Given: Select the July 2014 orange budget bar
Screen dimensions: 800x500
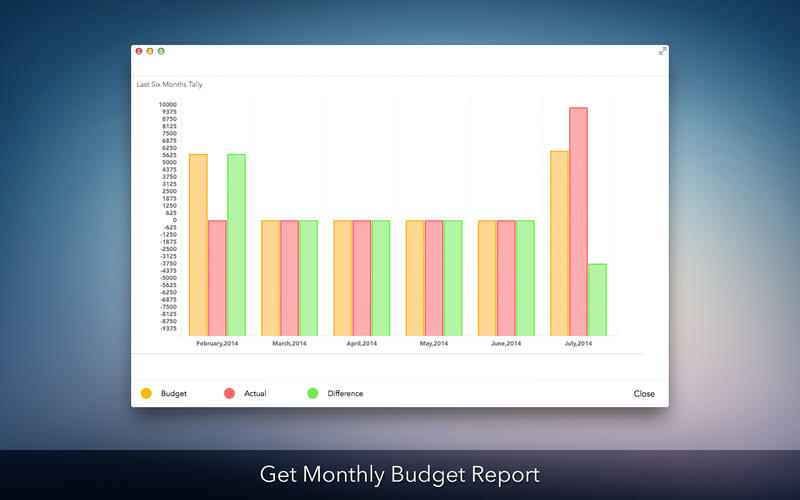Looking at the screenshot, I should pos(559,243).
